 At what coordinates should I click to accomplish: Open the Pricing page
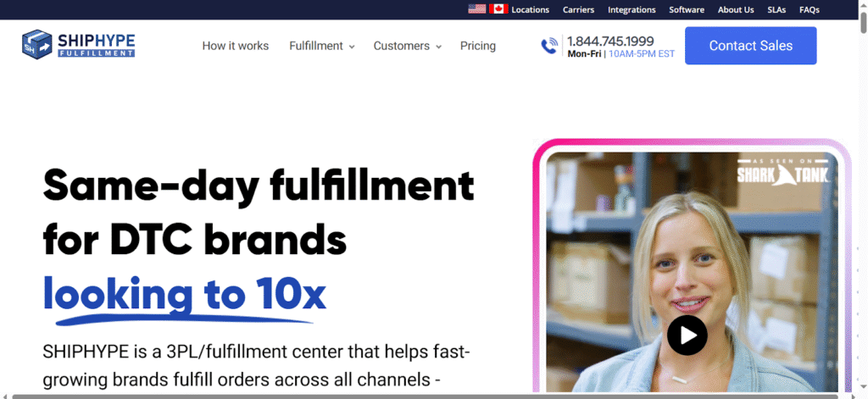pyautogui.click(x=478, y=46)
